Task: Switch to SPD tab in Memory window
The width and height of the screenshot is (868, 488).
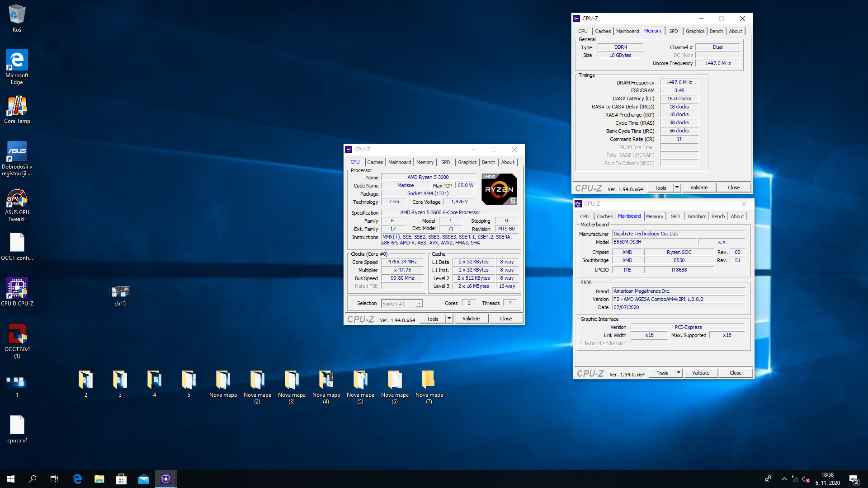Action: click(x=674, y=31)
